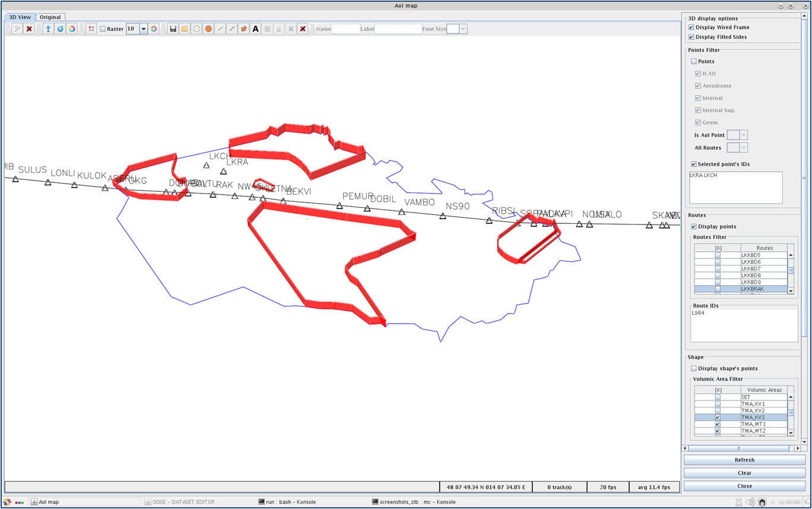Select the hollow circle drawing tool

tap(197, 28)
